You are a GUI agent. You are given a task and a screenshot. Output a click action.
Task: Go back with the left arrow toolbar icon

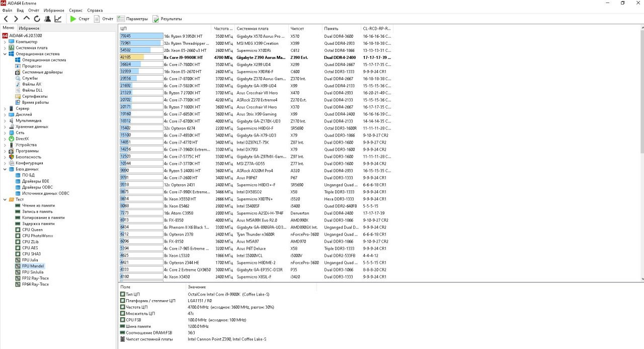tap(6, 19)
